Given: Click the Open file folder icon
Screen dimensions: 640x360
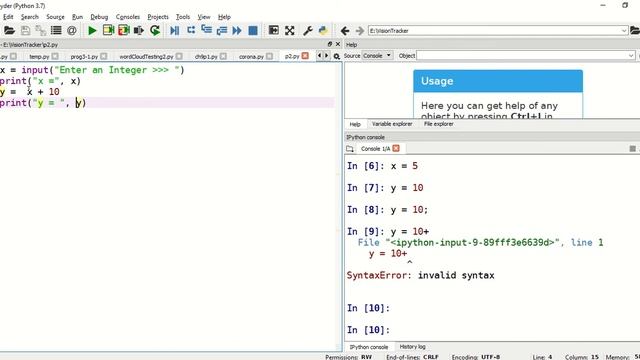Looking at the screenshot, I should coord(9,31).
